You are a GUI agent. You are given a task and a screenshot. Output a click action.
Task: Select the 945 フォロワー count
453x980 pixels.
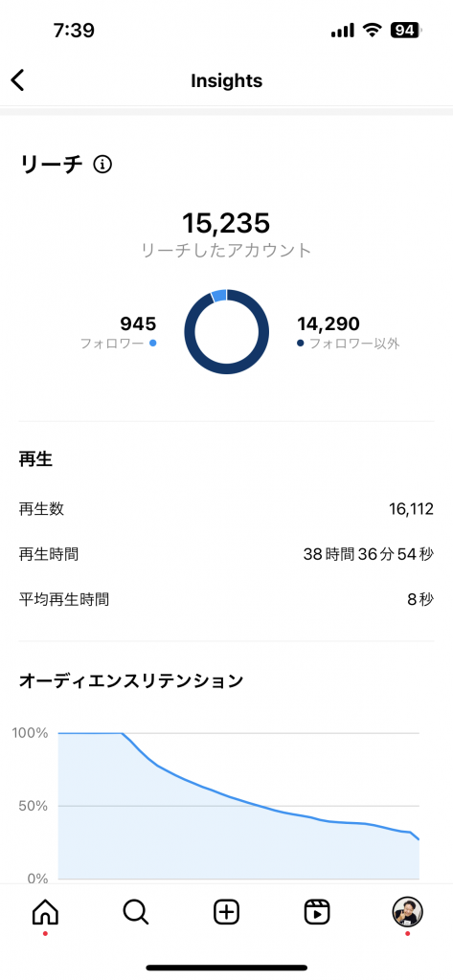coord(119,332)
